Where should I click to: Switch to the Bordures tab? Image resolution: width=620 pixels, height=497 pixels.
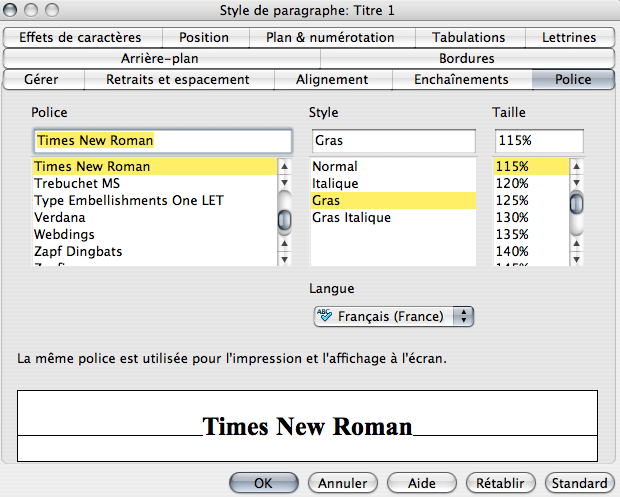pyautogui.click(x=467, y=59)
